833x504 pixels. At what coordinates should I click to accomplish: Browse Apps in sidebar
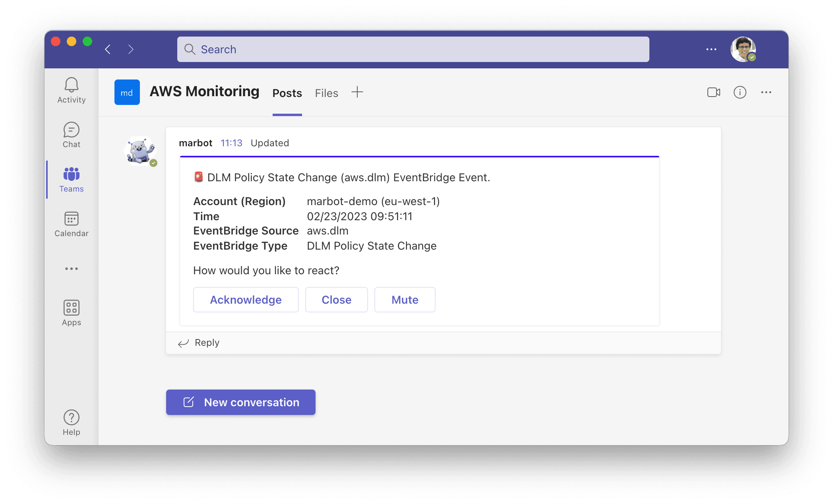pos(71,312)
